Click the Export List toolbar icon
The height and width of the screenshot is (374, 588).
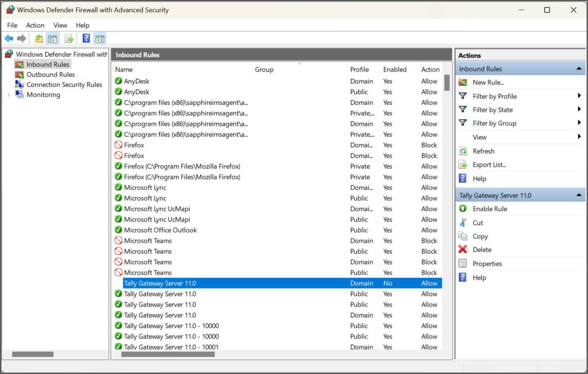point(69,38)
